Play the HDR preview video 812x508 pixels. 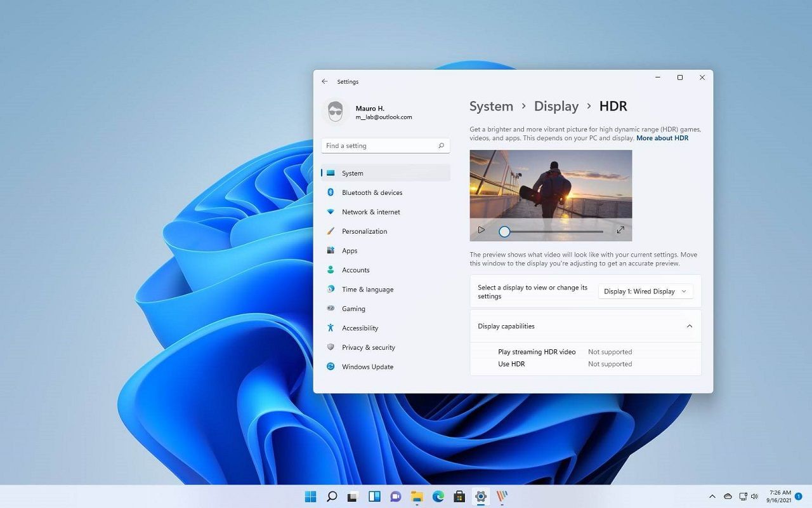click(x=481, y=231)
